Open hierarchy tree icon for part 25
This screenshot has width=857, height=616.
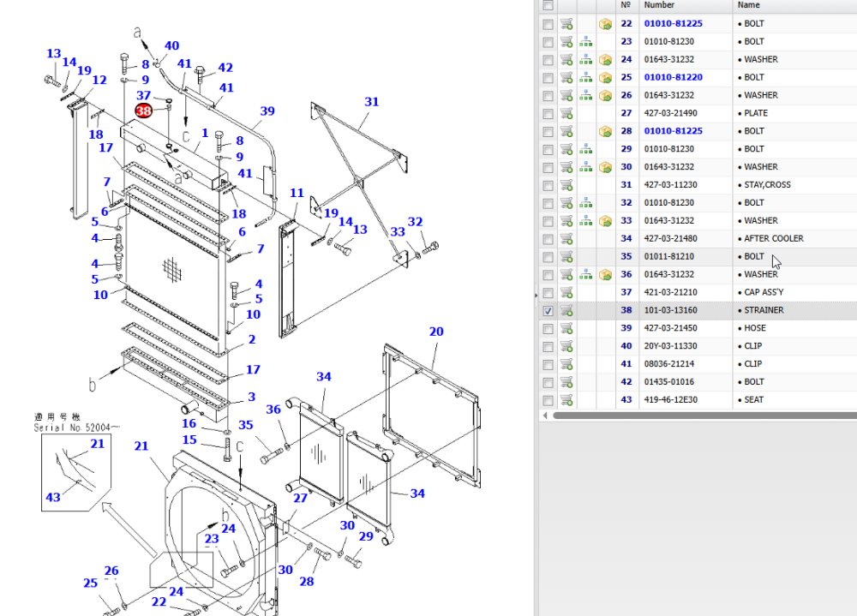(585, 78)
